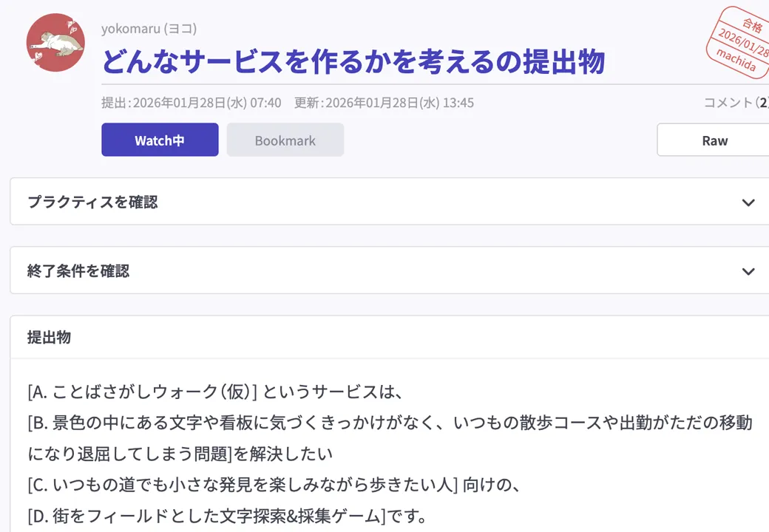
Task: Toggle the Watch中 button
Action: (x=160, y=140)
